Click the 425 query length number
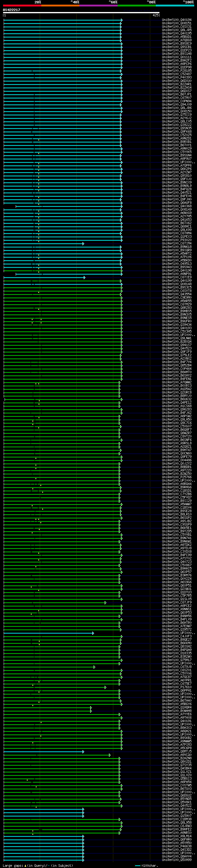197x868 pixels. pos(155,15)
